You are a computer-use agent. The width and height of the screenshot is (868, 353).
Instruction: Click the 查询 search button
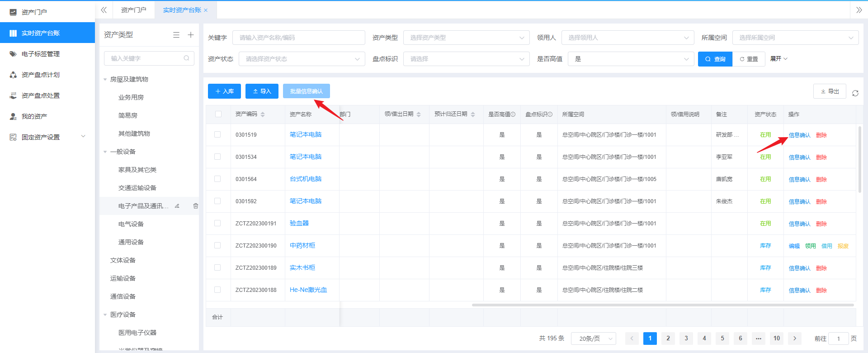click(x=715, y=59)
